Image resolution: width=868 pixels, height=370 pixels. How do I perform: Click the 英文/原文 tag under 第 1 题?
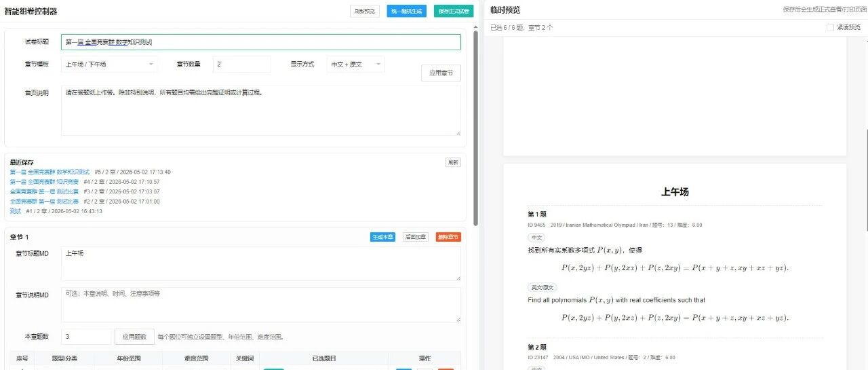(x=542, y=288)
